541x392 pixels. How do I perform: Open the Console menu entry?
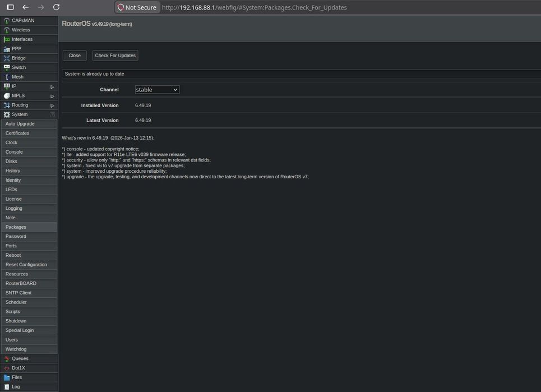point(29,152)
